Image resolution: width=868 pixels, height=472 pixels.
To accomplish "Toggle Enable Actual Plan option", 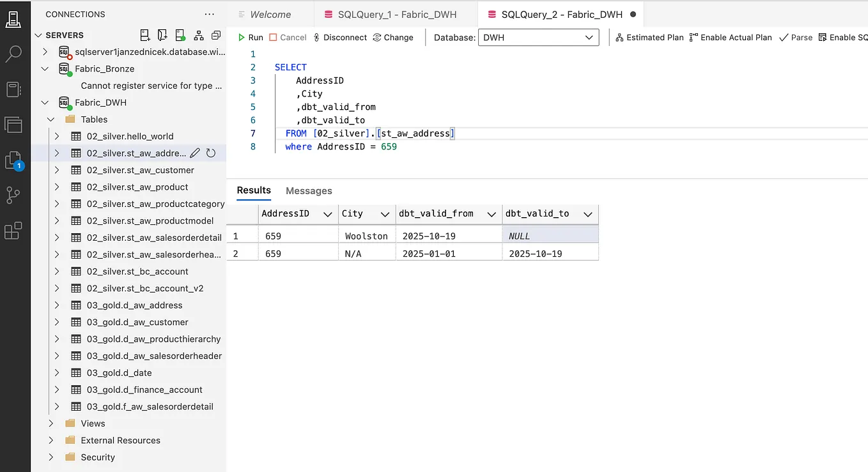I will click(x=731, y=38).
